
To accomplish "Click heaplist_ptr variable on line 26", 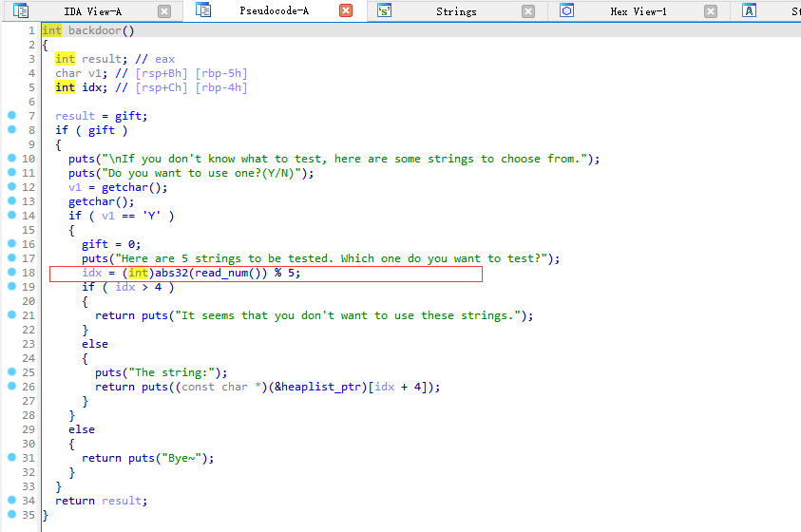I will (x=322, y=387).
